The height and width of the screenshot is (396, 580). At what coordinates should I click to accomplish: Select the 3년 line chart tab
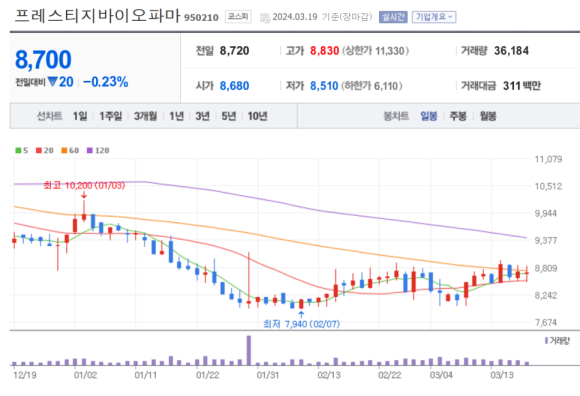coord(202,116)
